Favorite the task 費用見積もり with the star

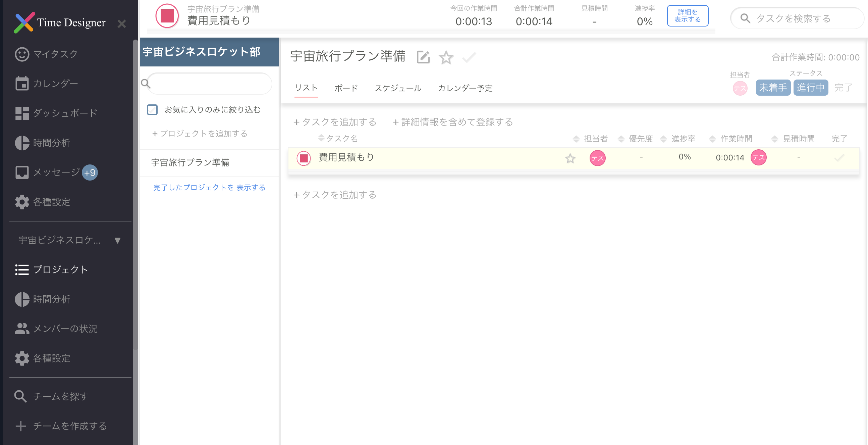coord(570,158)
